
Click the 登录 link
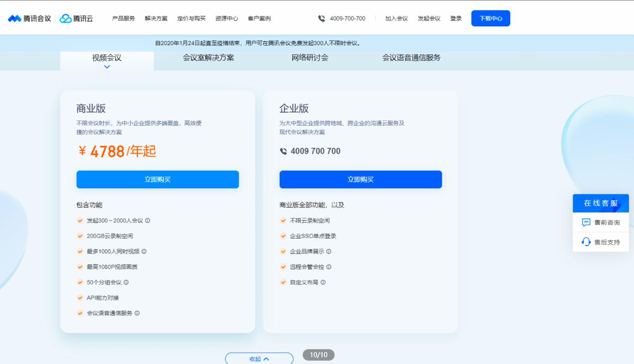point(456,19)
